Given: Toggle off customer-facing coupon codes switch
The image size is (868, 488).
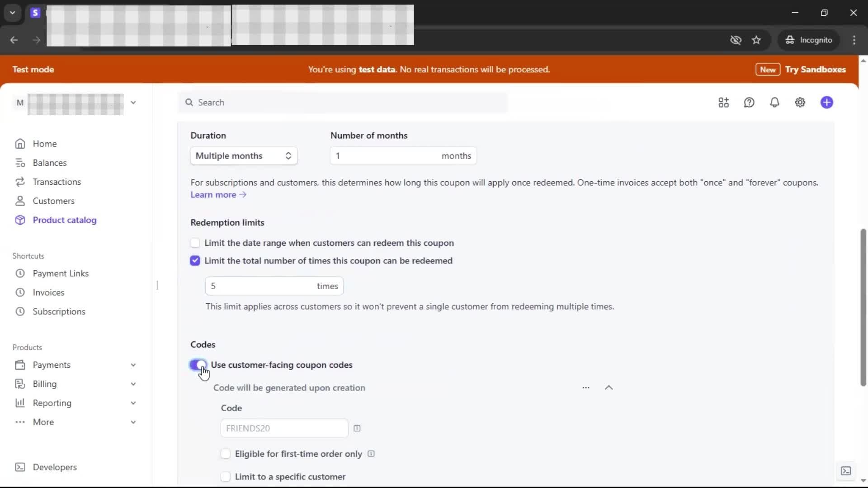Looking at the screenshot, I should point(198,365).
